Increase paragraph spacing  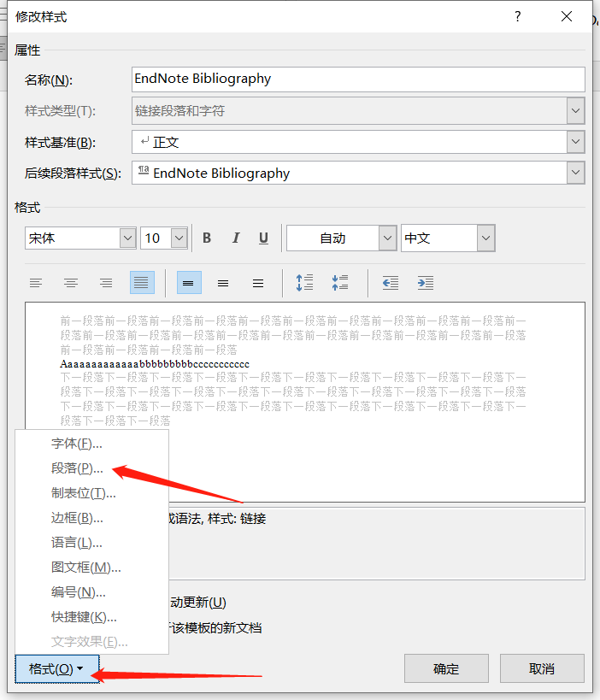[304, 283]
